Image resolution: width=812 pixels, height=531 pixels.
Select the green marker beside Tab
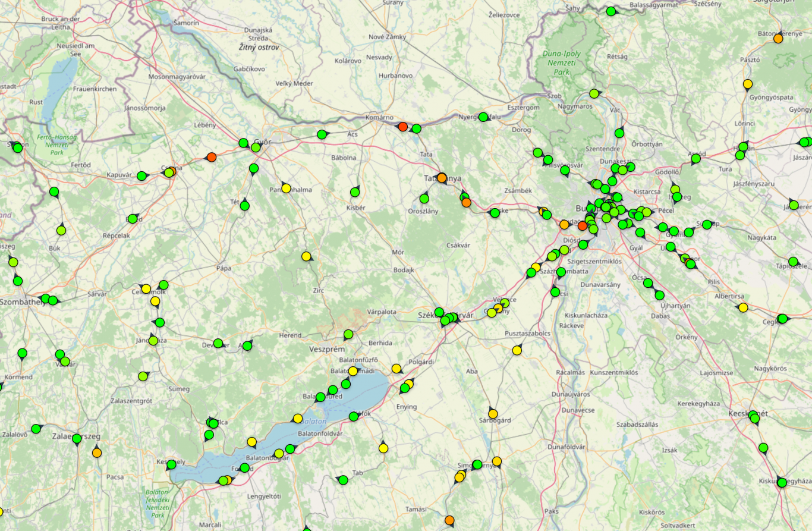tap(343, 479)
